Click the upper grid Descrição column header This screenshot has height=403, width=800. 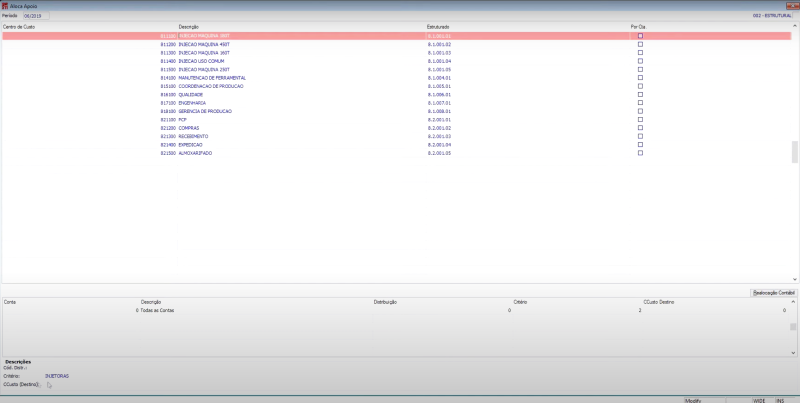tap(189, 27)
